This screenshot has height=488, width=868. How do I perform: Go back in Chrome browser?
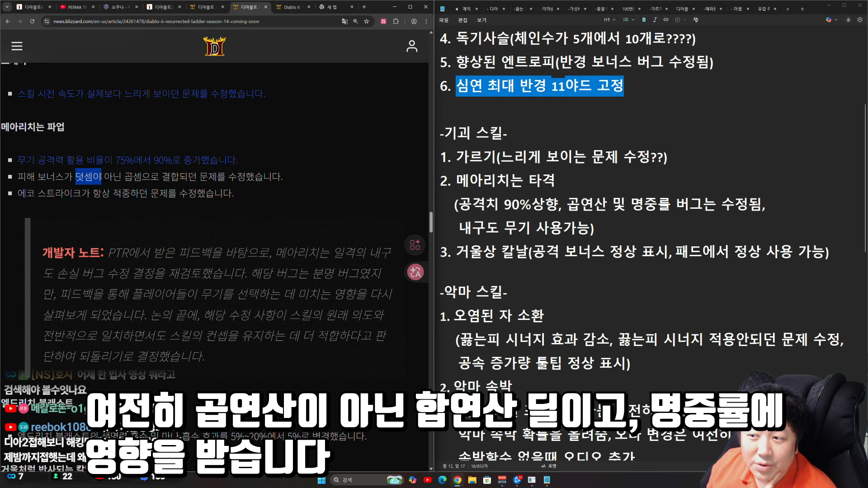[x=8, y=21]
